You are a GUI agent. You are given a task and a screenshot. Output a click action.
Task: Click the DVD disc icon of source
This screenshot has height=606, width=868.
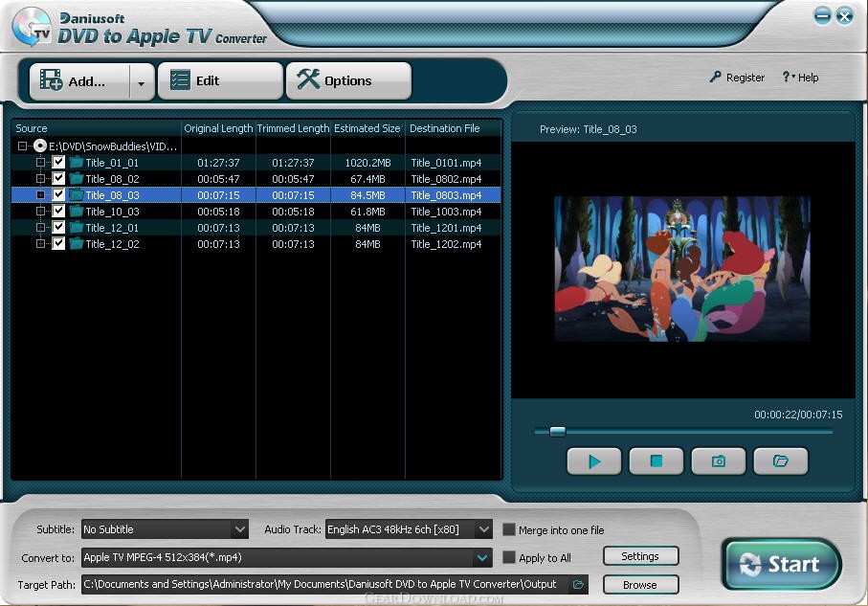point(40,146)
